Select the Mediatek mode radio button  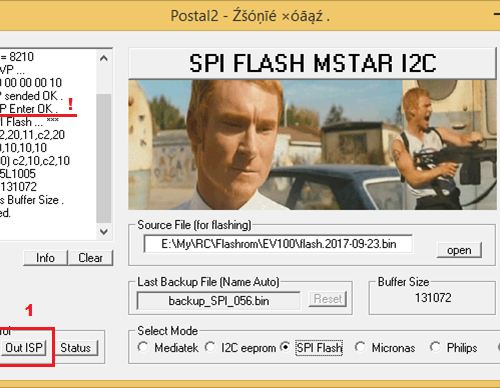(x=143, y=347)
